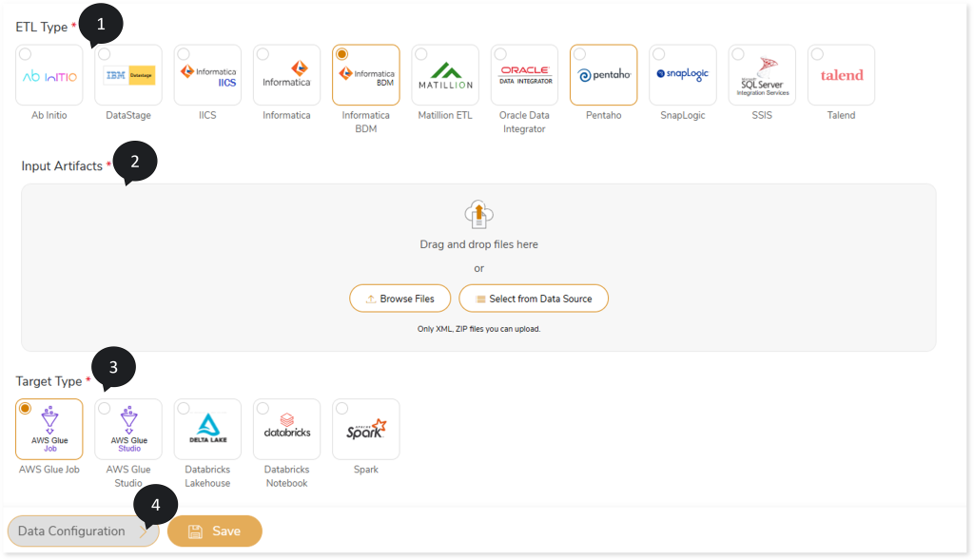Image resolution: width=974 pixels, height=560 pixels.
Task: Check the Databricks Notebook radio button
Action: [263, 408]
